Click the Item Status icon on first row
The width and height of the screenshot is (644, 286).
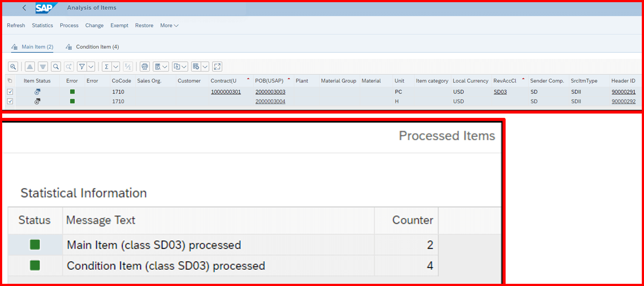coord(37,92)
